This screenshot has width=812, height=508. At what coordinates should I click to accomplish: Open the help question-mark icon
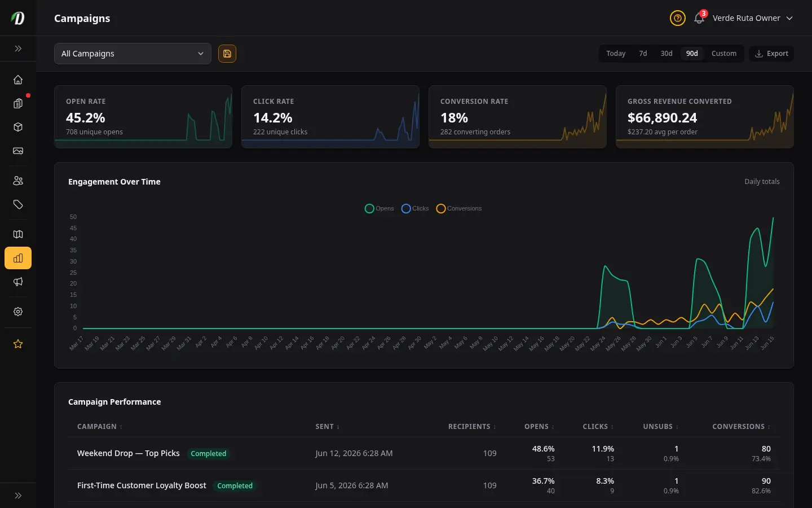[678, 18]
